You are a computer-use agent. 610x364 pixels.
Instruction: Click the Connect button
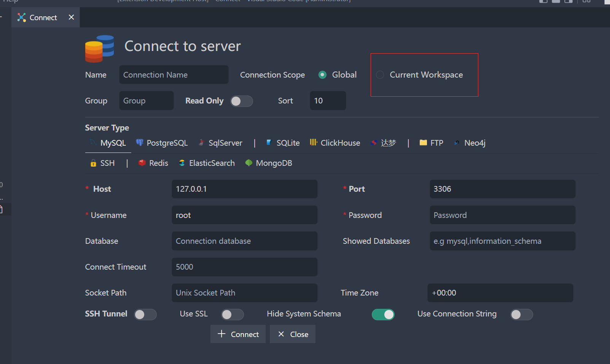click(x=238, y=334)
